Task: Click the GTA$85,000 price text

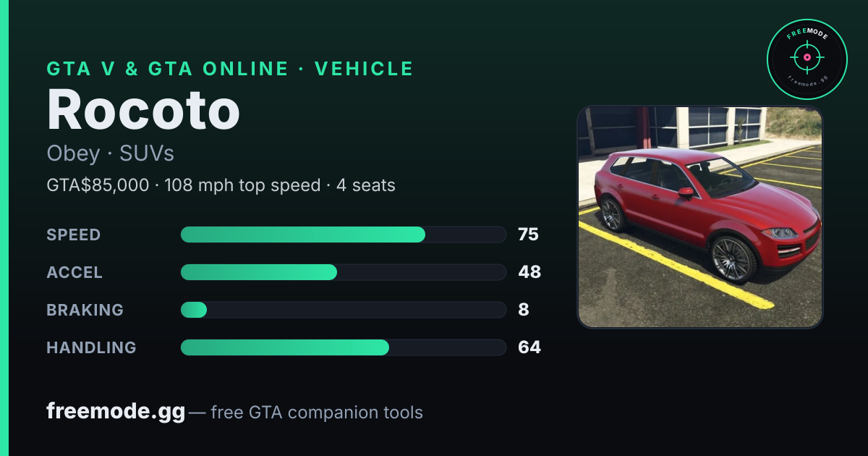Action: [x=98, y=185]
